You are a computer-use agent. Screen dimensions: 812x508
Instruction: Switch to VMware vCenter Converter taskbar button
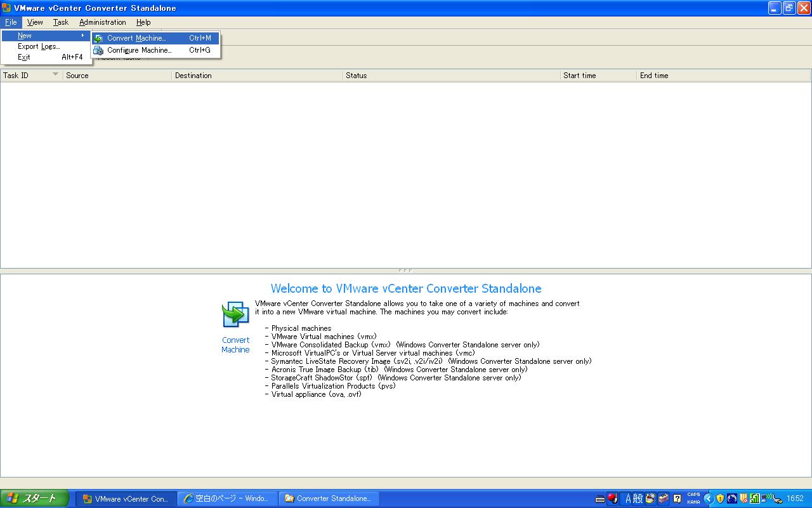(x=126, y=498)
